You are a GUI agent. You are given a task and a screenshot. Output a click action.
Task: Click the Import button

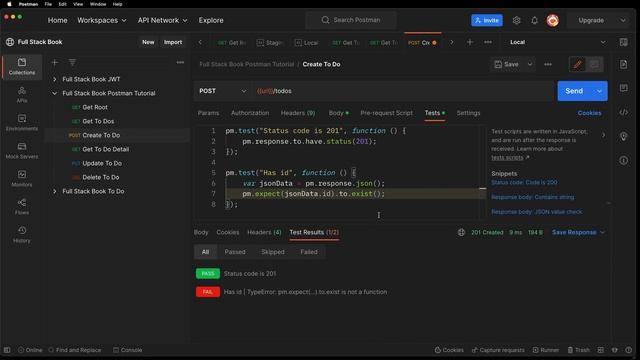click(x=173, y=42)
